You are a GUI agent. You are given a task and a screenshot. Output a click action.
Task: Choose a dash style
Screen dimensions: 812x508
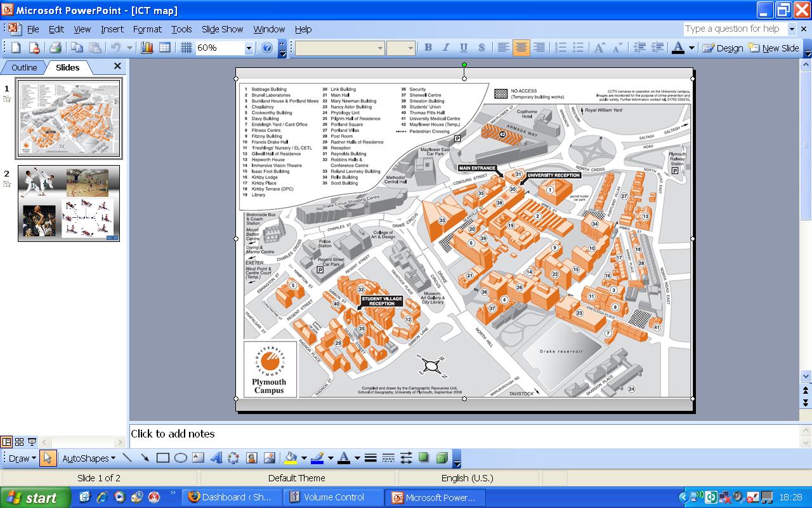coord(388,458)
